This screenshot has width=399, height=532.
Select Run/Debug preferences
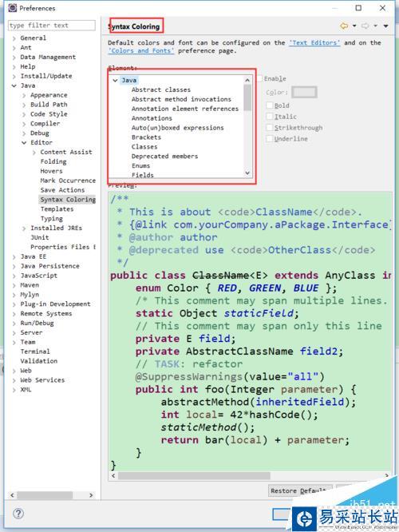point(37,323)
